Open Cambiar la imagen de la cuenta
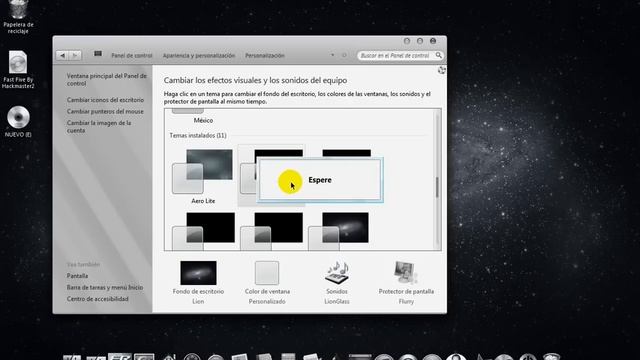 click(x=99, y=127)
